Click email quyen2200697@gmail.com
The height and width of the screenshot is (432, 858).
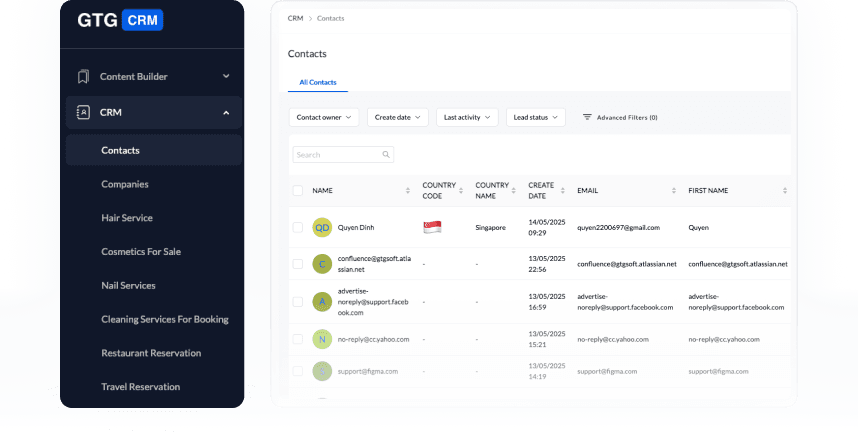[x=618, y=228]
